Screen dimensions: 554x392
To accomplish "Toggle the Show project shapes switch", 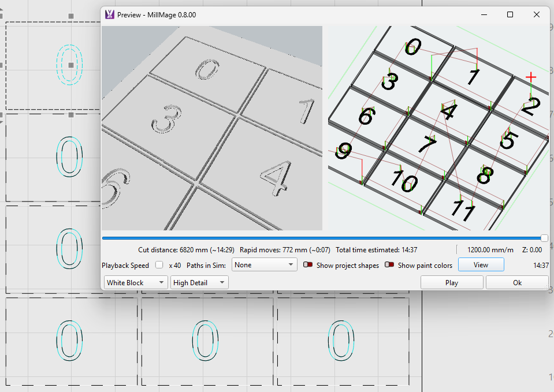I will (x=308, y=265).
